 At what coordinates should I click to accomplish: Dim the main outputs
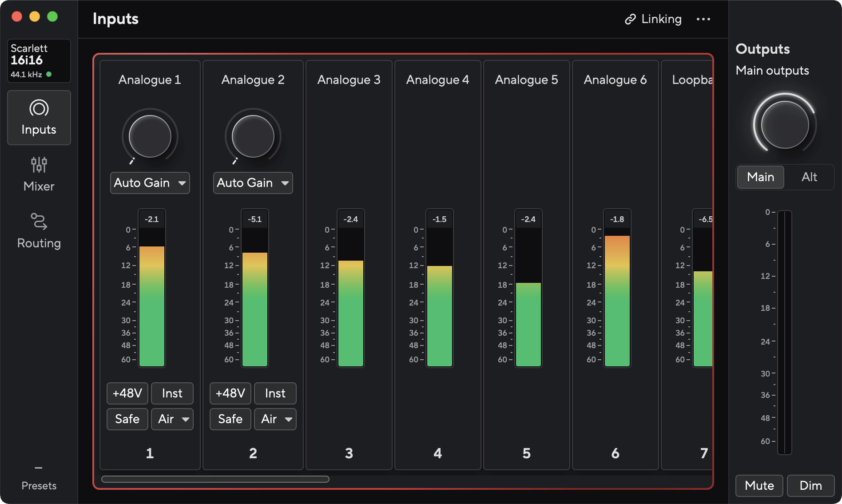(x=811, y=486)
